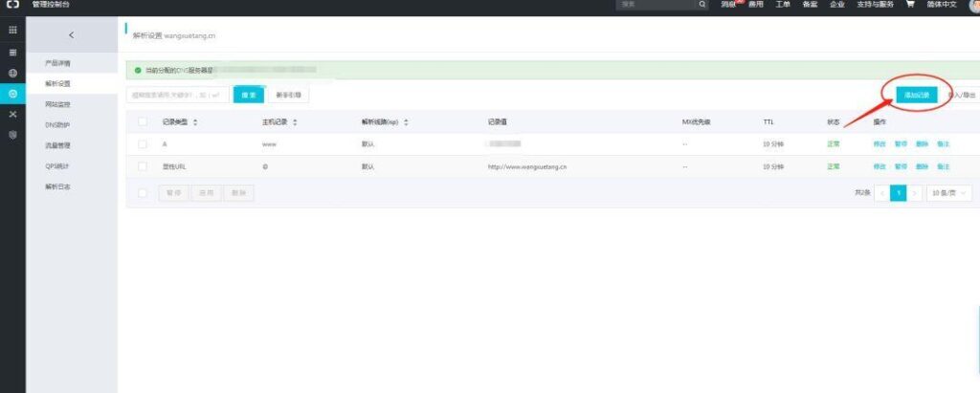This screenshot has width=980, height=393.
Task: Collapse the sidebar with back chevron
Action: 71,35
